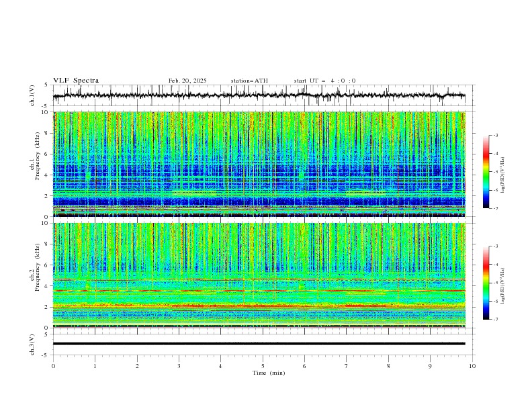Click the "start UT = 4 :0 :0" text
Viewport: 532px width, 411px height.
tap(324, 81)
